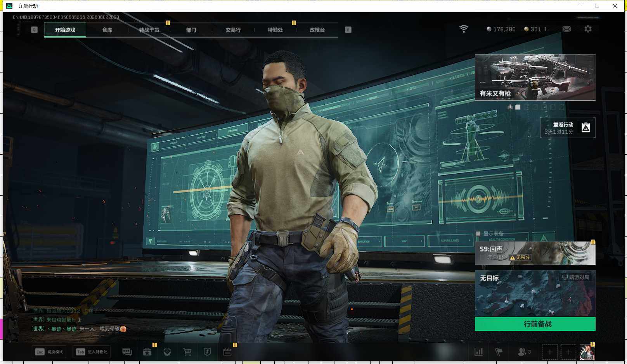Open the chat bubble icon
This screenshot has height=364, width=627.
(x=127, y=352)
